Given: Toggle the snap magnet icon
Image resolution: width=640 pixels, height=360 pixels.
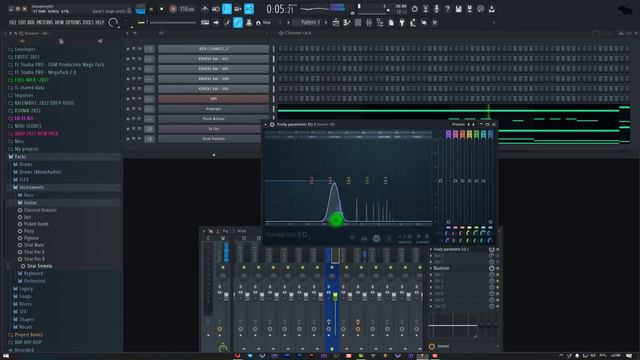Looking at the screenshot, I should coord(258,23).
